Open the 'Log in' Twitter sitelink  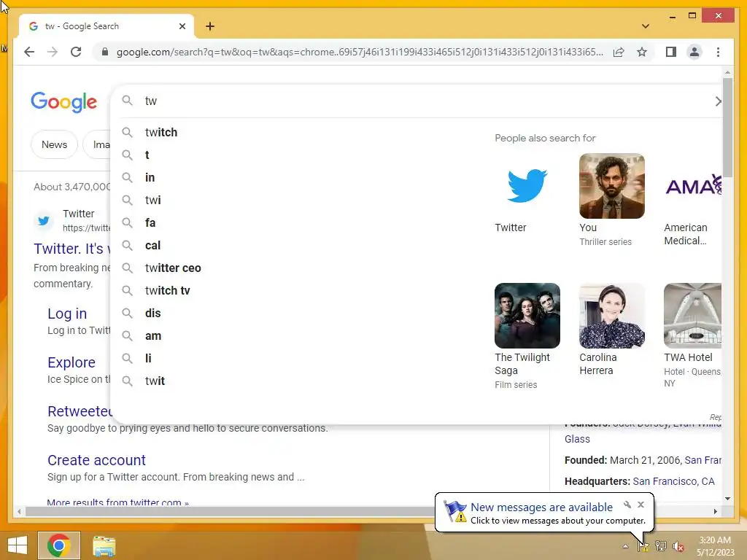pos(67,314)
